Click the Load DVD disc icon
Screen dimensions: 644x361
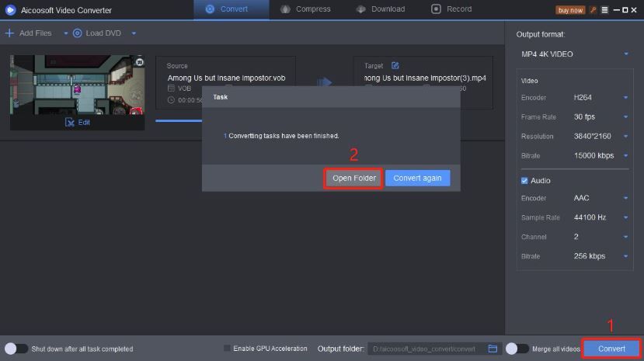tap(77, 33)
